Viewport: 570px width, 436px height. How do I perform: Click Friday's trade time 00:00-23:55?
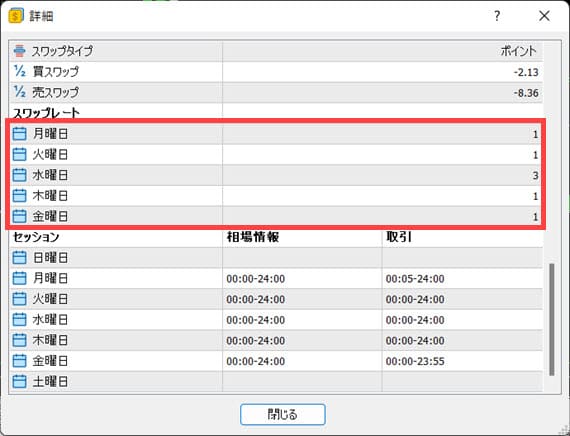(415, 361)
